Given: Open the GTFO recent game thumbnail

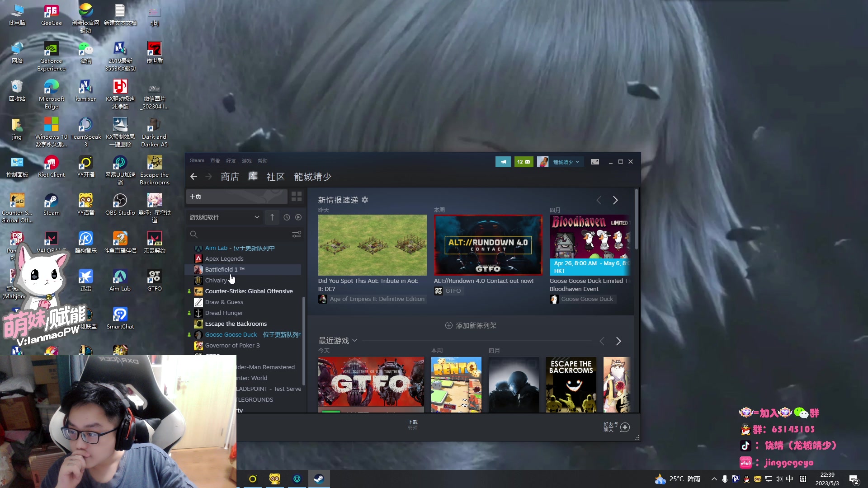Looking at the screenshot, I should 371,385.
